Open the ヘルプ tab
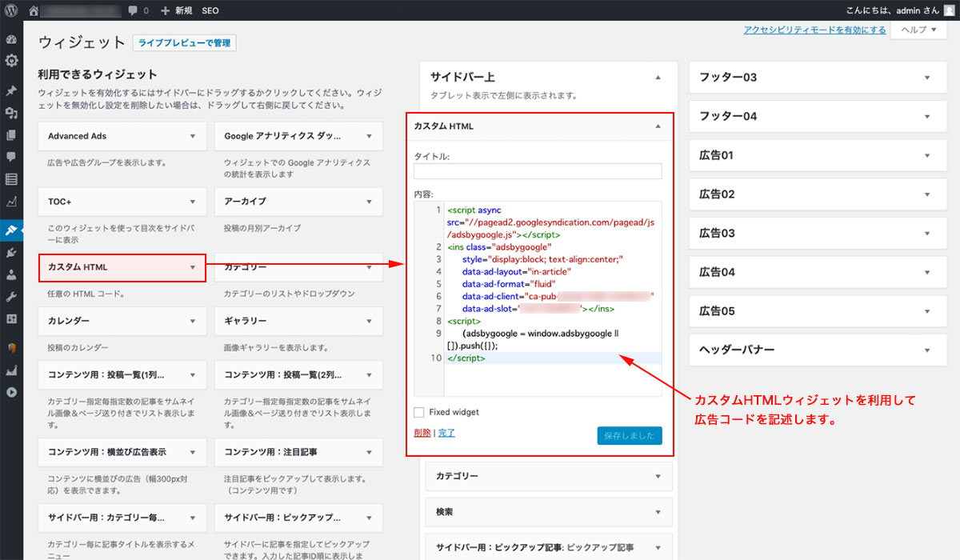The image size is (960, 560). click(919, 30)
